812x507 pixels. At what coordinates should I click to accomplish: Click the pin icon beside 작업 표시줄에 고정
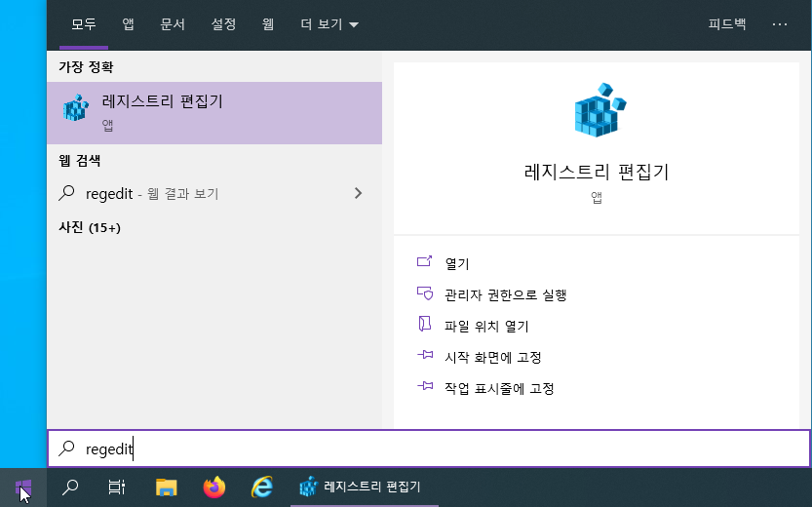(x=425, y=386)
